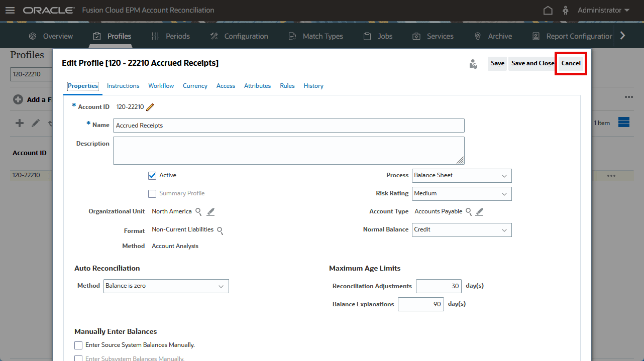Screen dimensions: 644x361
Task: Switch to the History tab
Action: point(313,86)
